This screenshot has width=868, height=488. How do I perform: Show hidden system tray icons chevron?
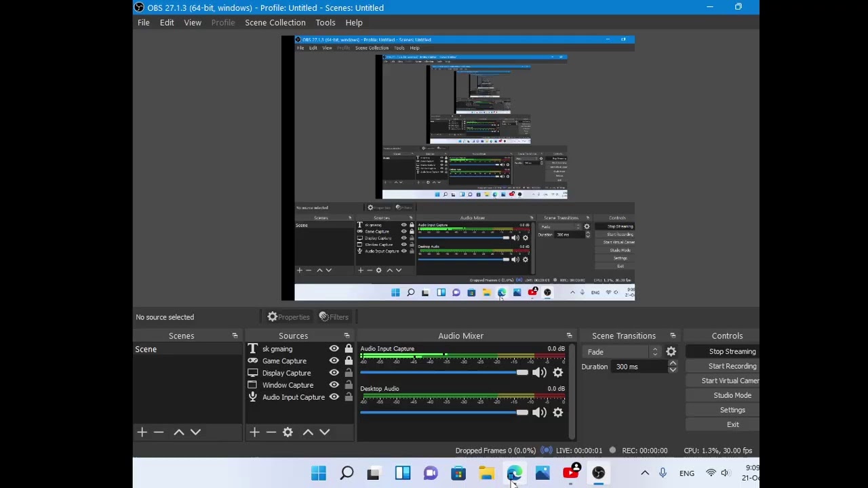(x=645, y=473)
